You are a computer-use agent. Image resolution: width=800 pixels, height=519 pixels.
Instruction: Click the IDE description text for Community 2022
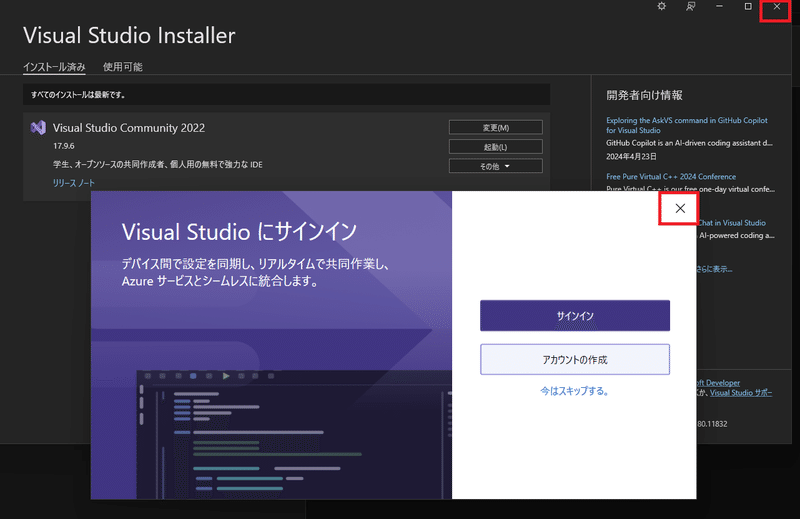[x=158, y=164]
